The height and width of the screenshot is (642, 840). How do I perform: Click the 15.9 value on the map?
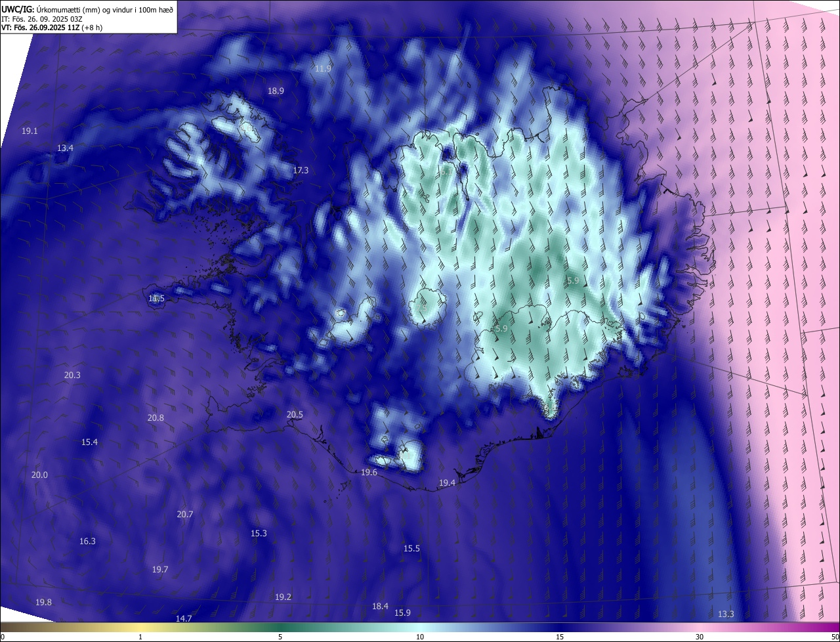click(x=402, y=613)
